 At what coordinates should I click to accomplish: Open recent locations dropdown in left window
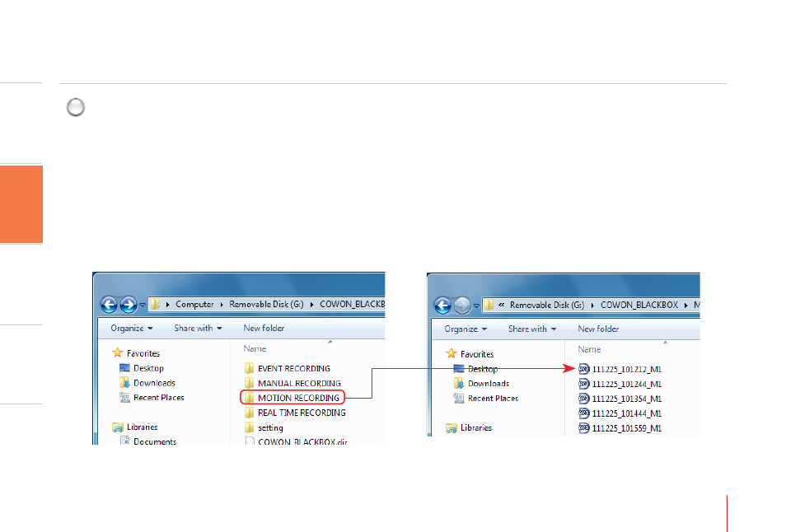[x=143, y=305]
